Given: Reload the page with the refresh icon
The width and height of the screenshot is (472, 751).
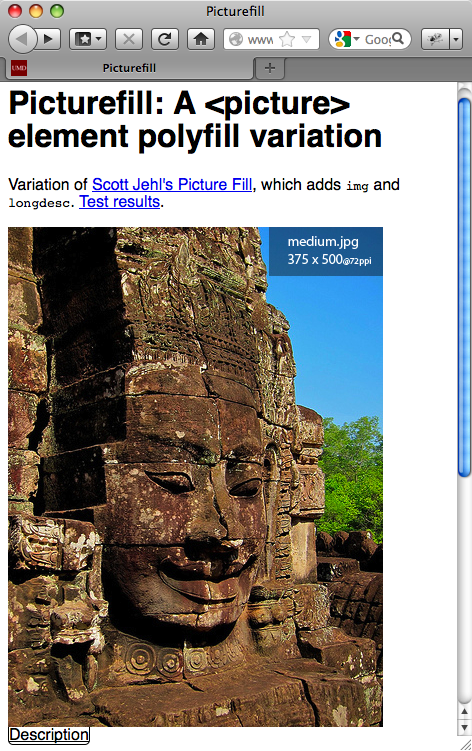Looking at the screenshot, I should 165,39.
